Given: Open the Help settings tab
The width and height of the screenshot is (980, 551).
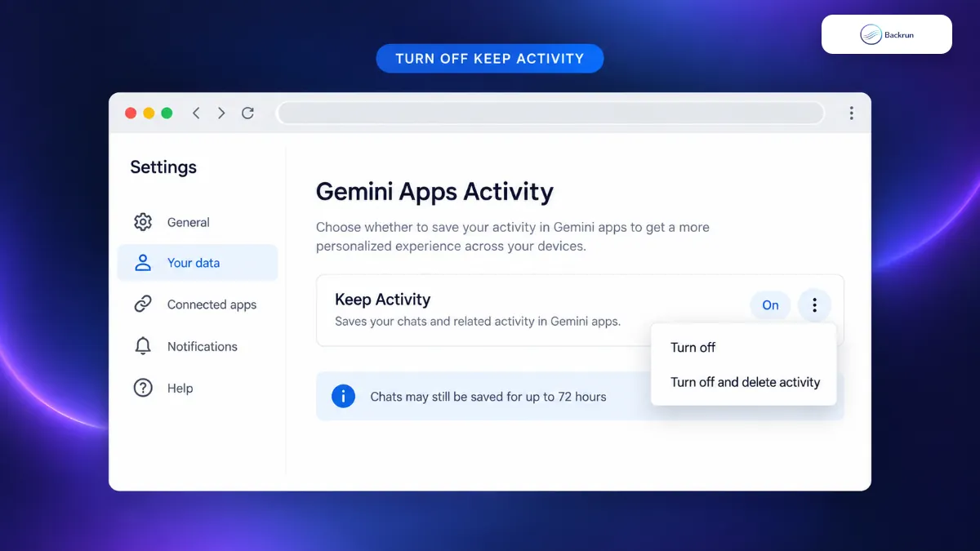Looking at the screenshot, I should click(x=197, y=388).
